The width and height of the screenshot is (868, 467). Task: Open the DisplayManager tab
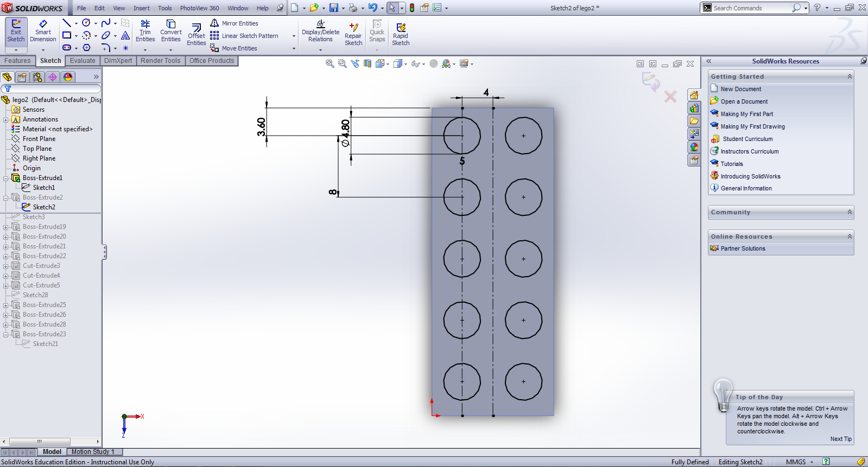point(68,77)
